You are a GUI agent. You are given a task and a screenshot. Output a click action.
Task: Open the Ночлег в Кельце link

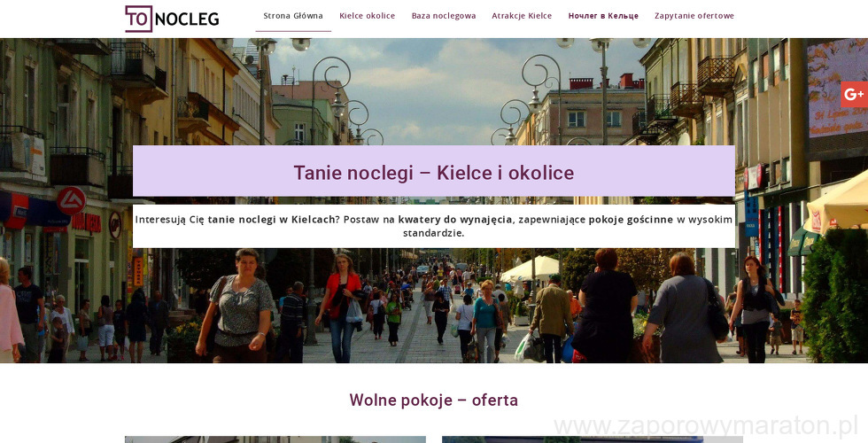point(603,16)
